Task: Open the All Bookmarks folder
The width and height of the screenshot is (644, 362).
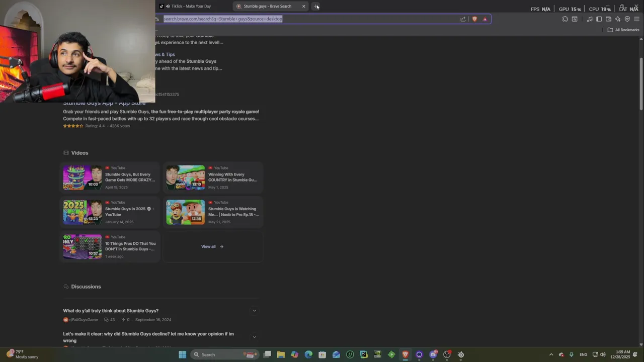Action: (623, 30)
